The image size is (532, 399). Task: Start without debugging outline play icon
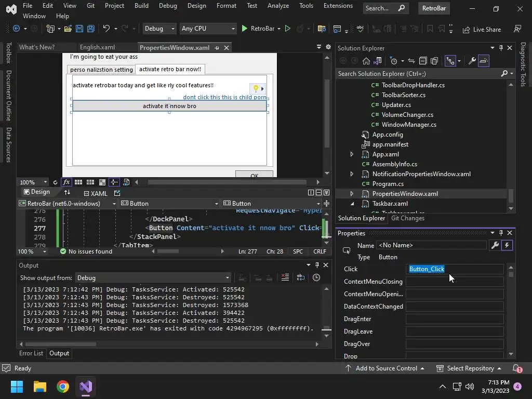pyautogui.click(x=288, y=29)
